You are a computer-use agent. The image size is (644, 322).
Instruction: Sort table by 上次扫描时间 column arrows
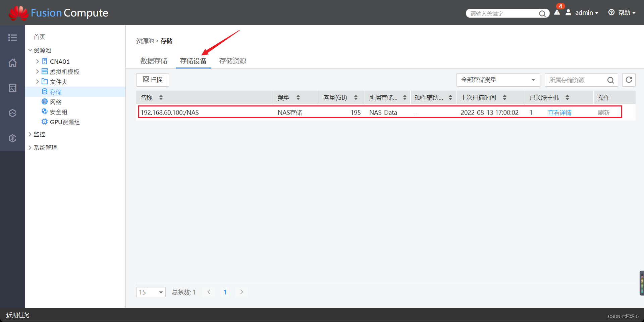click(504, 97)
